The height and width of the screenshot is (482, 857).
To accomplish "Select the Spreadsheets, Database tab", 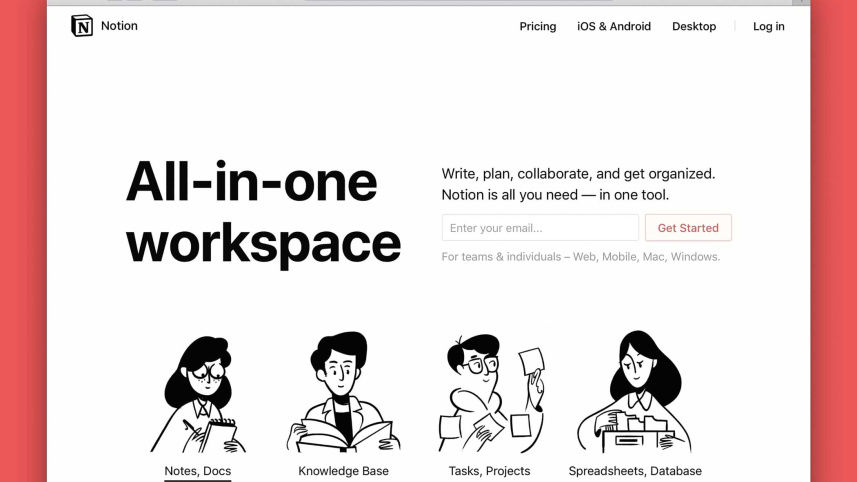I will [x=635, y=471].
